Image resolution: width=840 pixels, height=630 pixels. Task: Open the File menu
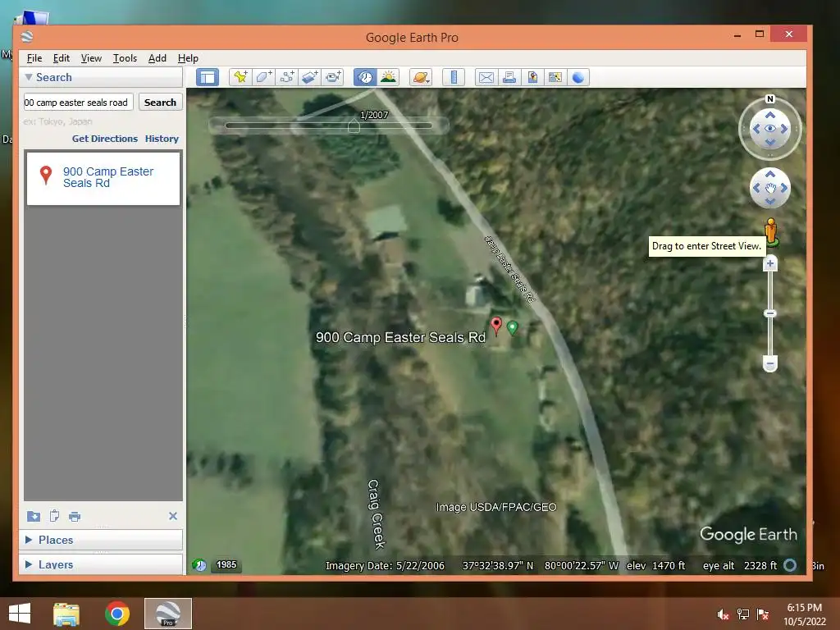(34, 58)
